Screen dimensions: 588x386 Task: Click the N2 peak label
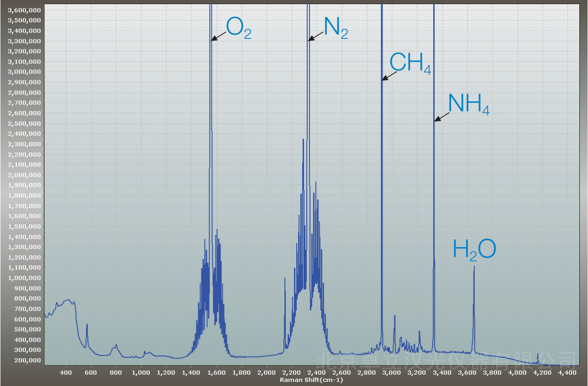pyautogui.click(x=336, y=28)
